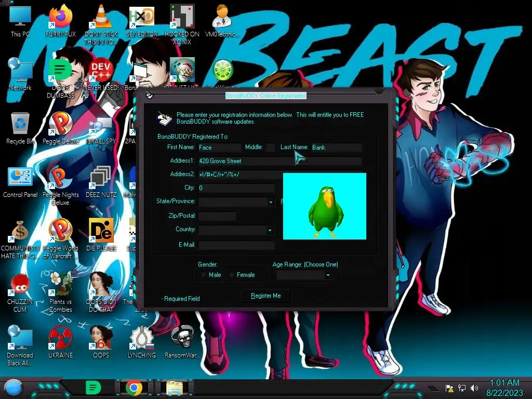Image resolution: width=532 pixels, height=399 pixels.
Task: Launch the HOOKED ON XONIX shortcut
Action: pos(182,24)
